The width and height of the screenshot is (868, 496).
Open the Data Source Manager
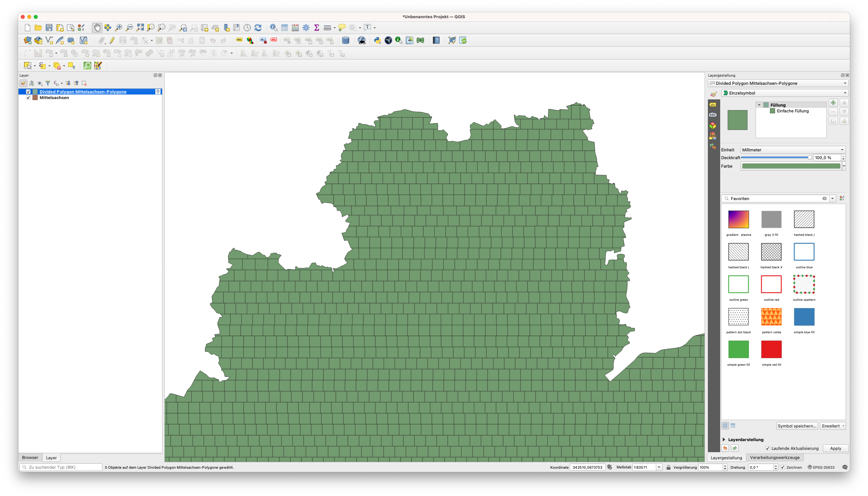[x=28, y=40]
